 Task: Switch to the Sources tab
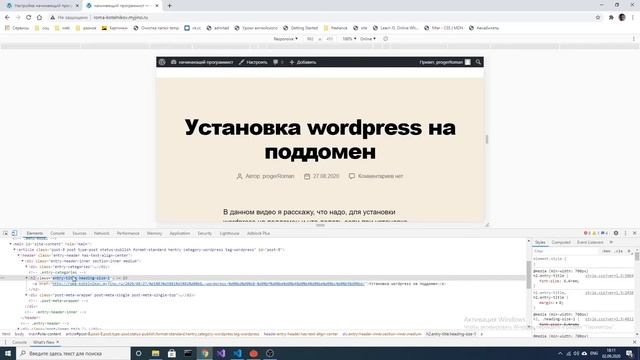[79, 233]
